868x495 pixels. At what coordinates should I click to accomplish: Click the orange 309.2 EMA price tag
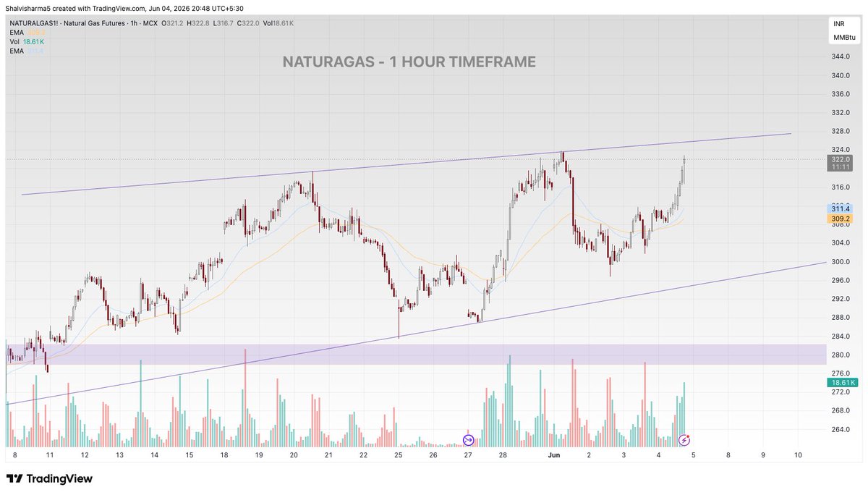click(841, 218)
